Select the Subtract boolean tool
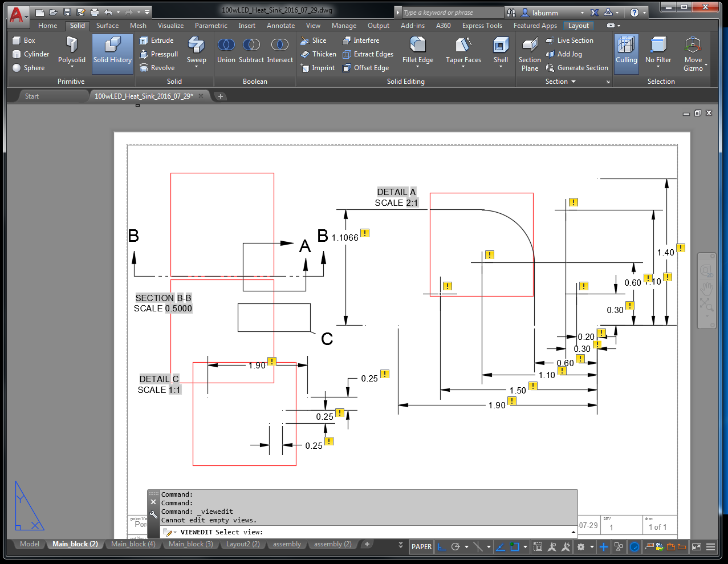 click(x=251, y=50)
